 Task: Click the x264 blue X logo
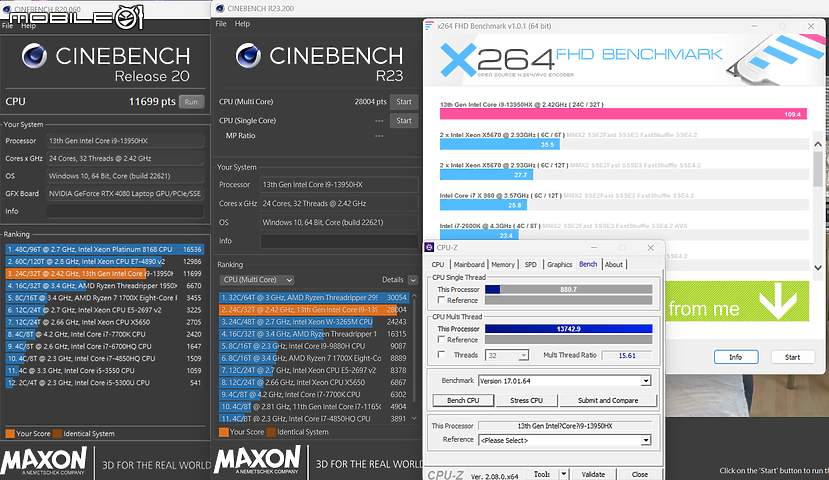458,60
